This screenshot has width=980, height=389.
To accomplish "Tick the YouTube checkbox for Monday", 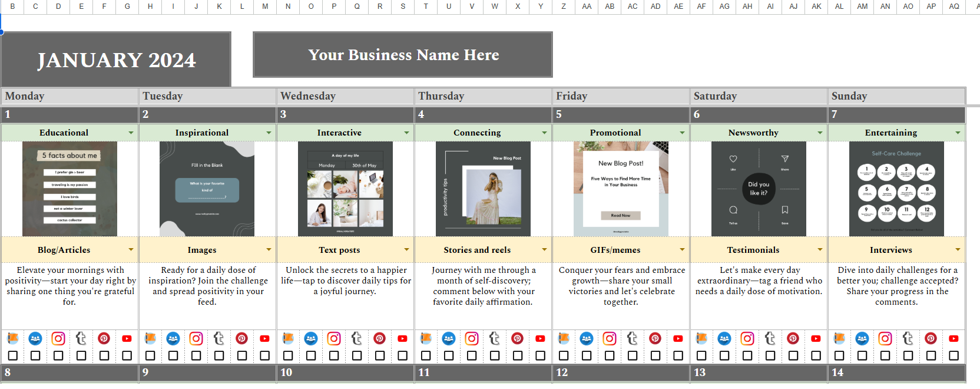I will click(127, 355).
